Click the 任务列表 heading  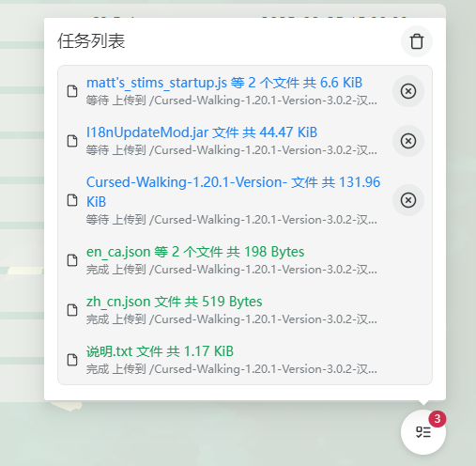coord(91,41)
